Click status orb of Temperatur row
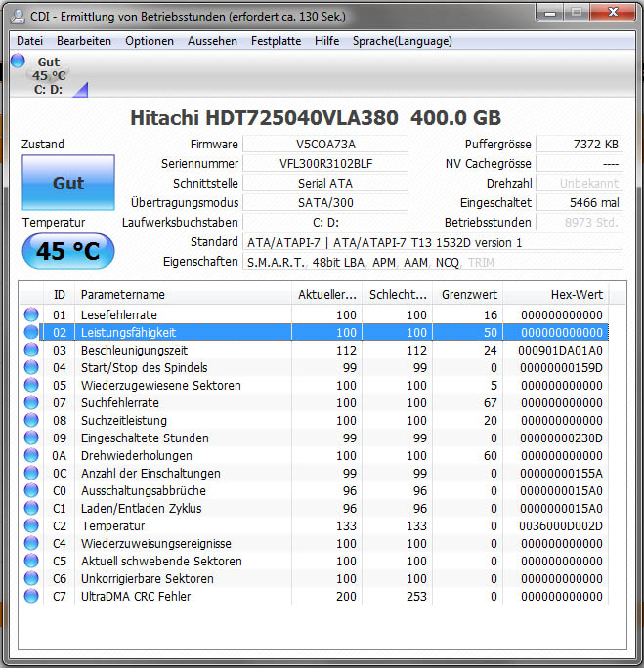 pyautogui.click(x=31, y=525)
